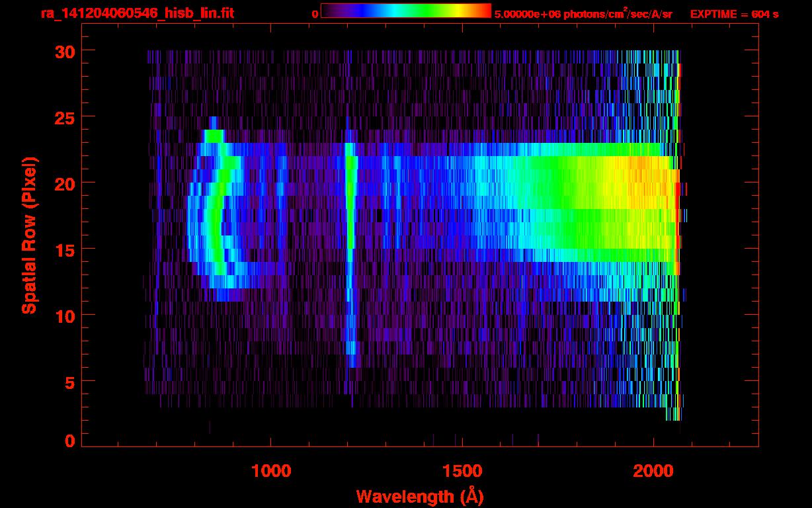The height and width of the screenshot is (508, 812).
Task: Click y-axis tick label 10
Action: point(63,316)
